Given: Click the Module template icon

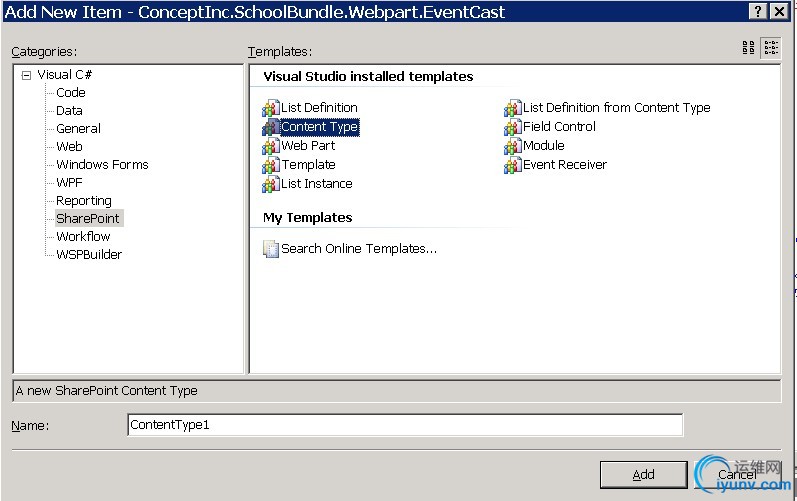Looking at the screenshot, I should 512,146.
